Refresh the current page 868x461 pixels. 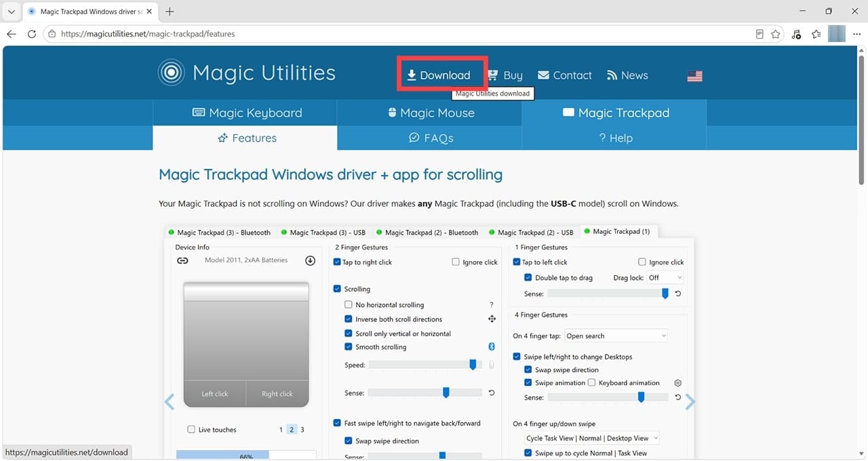[x=31, y=34]
